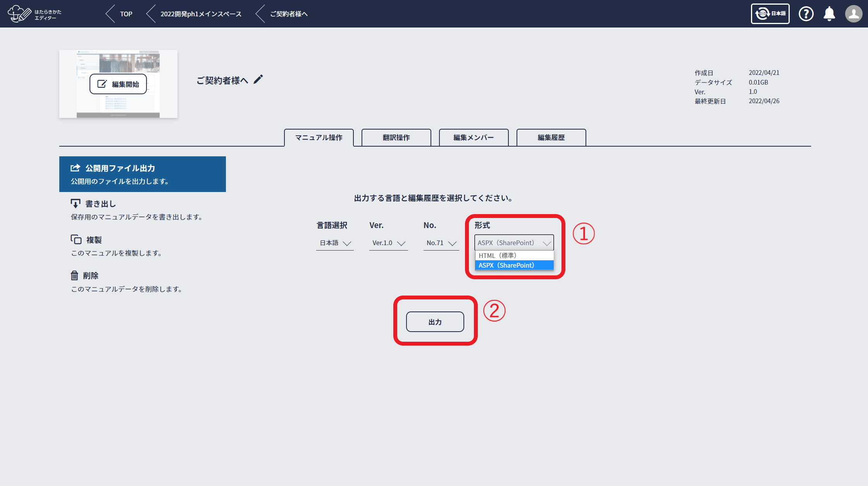Open the No.71 history dropdown
The width and height of the screenshot is (868, 486).
coord(441,243)
